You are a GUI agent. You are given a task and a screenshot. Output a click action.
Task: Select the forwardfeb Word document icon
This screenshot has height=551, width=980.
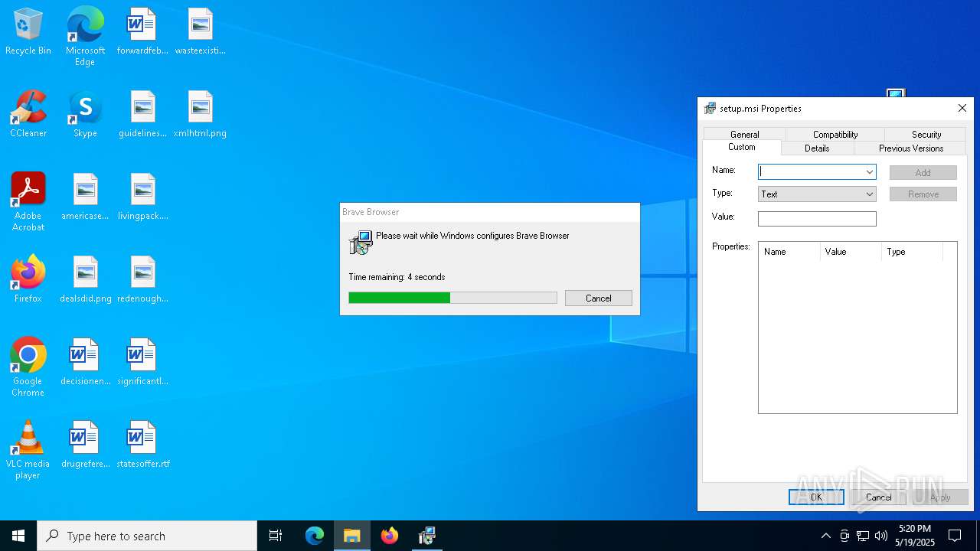142,32
